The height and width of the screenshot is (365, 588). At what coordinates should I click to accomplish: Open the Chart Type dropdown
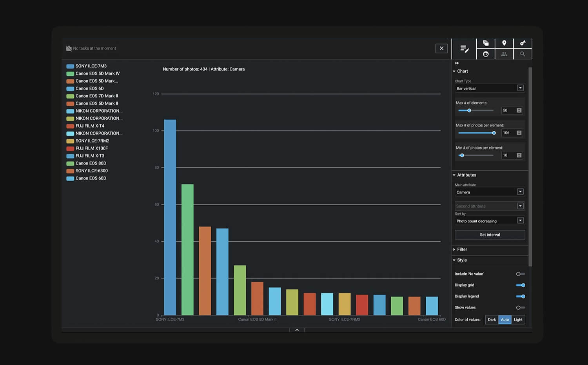pyautogui.click(x=490, y=88)
